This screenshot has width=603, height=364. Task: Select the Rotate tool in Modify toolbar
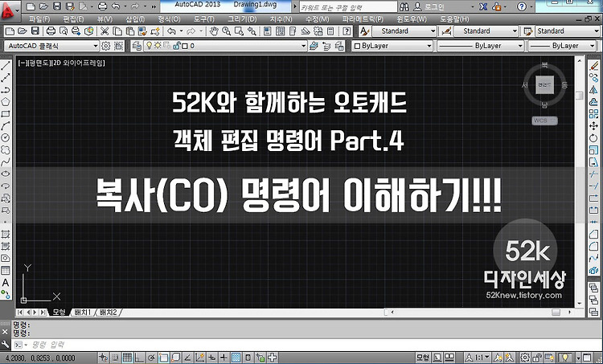(x=594, y=138)
